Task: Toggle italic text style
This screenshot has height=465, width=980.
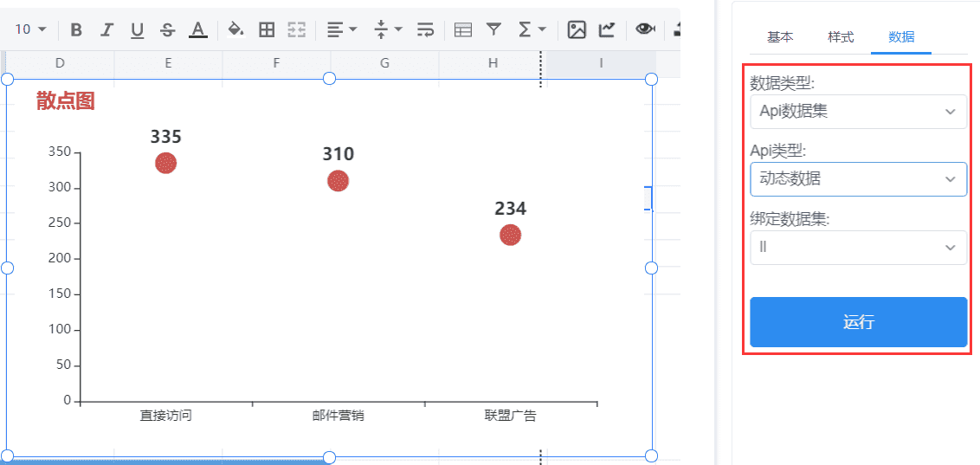Action: coord(106,30)
